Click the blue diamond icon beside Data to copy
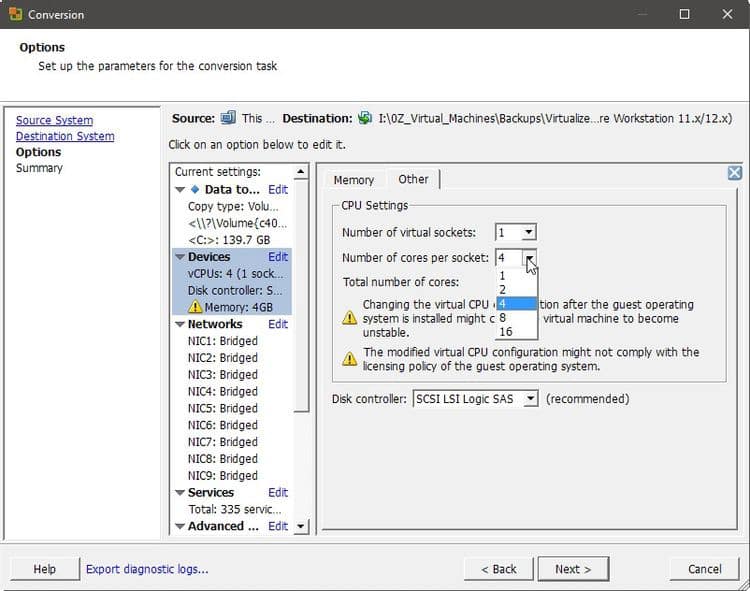The width and height of the screenshot is (750, 591). (195, 189)
